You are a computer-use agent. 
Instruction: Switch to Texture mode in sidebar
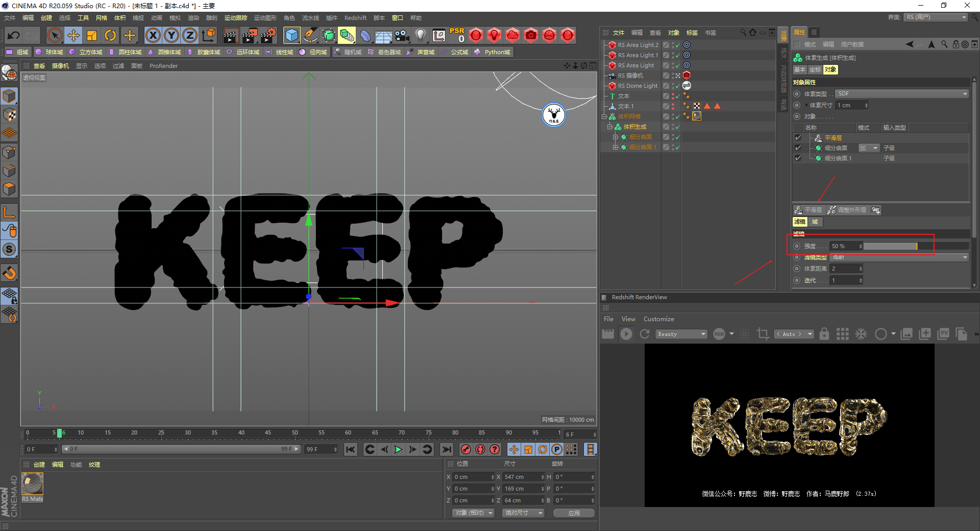pyautogui.click(x=9, y=115)
